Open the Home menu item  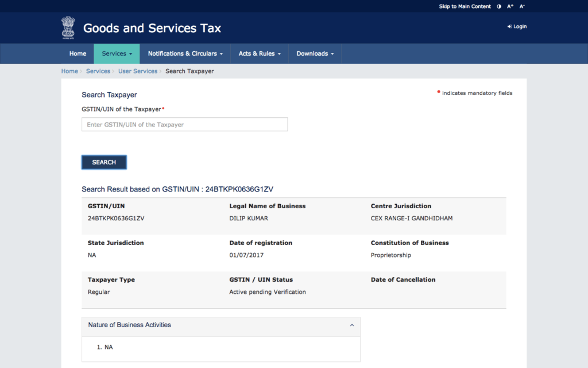coord(78,53)
